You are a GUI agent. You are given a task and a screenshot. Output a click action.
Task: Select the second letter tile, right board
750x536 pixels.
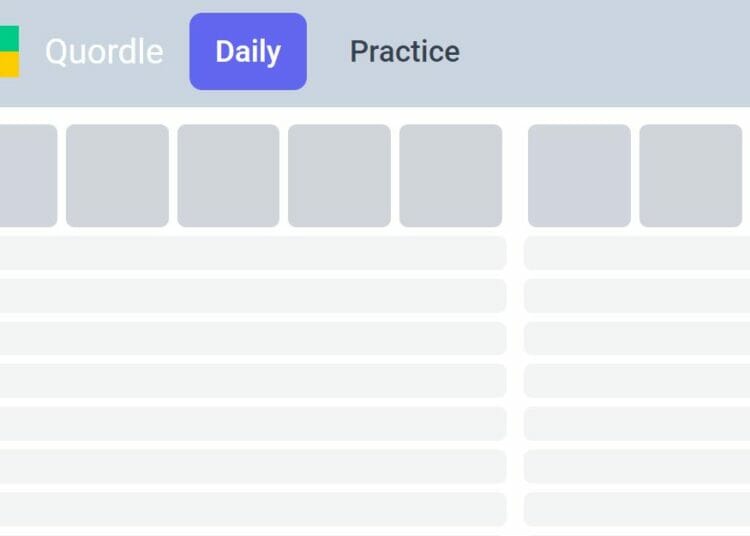pyautogui.click(x=691, y=175)
